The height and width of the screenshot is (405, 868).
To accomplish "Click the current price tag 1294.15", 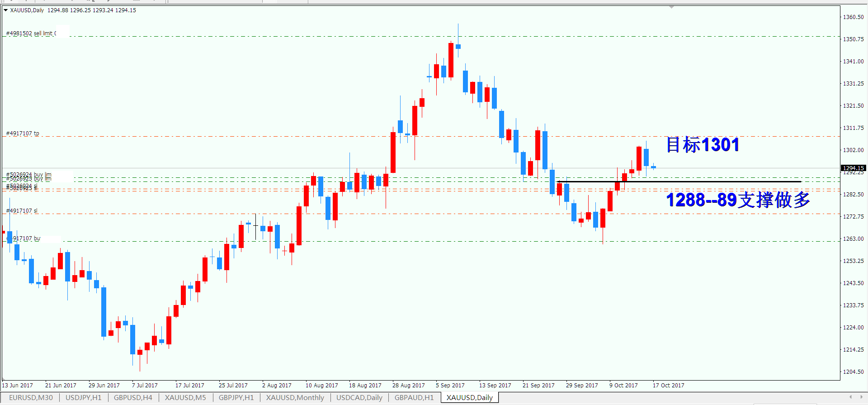I will [854, 168].
